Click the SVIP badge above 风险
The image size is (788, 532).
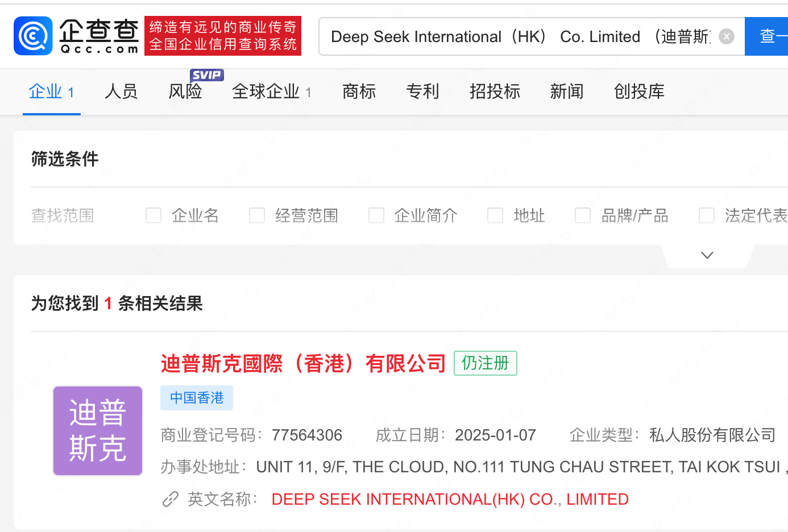point(206,75)
